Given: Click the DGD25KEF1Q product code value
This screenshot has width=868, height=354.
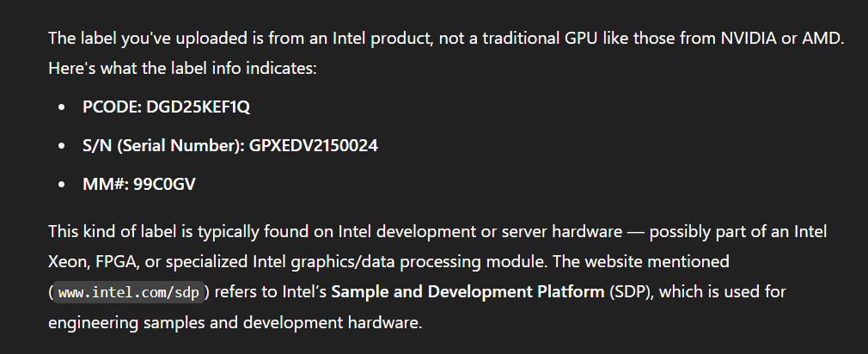Looking at the screenshot, I should (199, 107).
